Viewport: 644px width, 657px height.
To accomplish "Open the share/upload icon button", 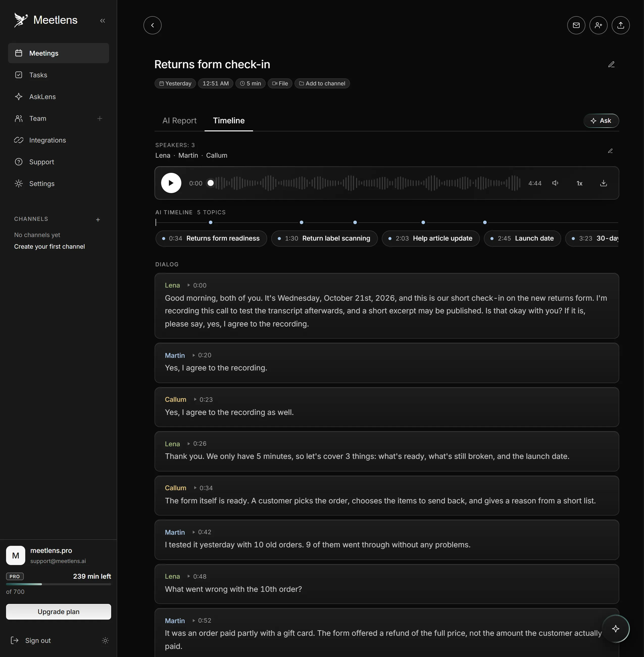I will point(621,25).
